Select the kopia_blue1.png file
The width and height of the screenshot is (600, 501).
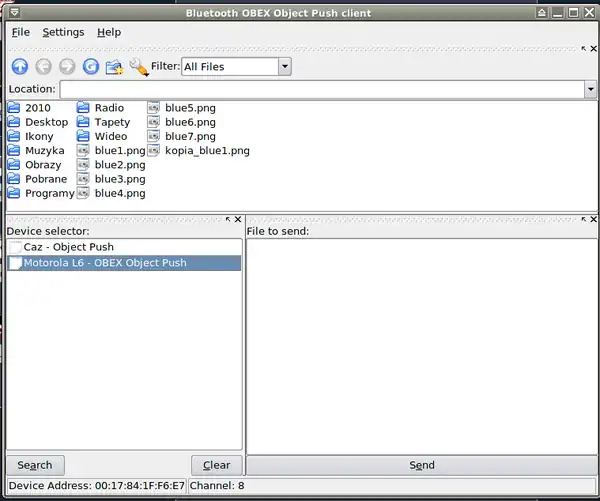tap(206, 151)
